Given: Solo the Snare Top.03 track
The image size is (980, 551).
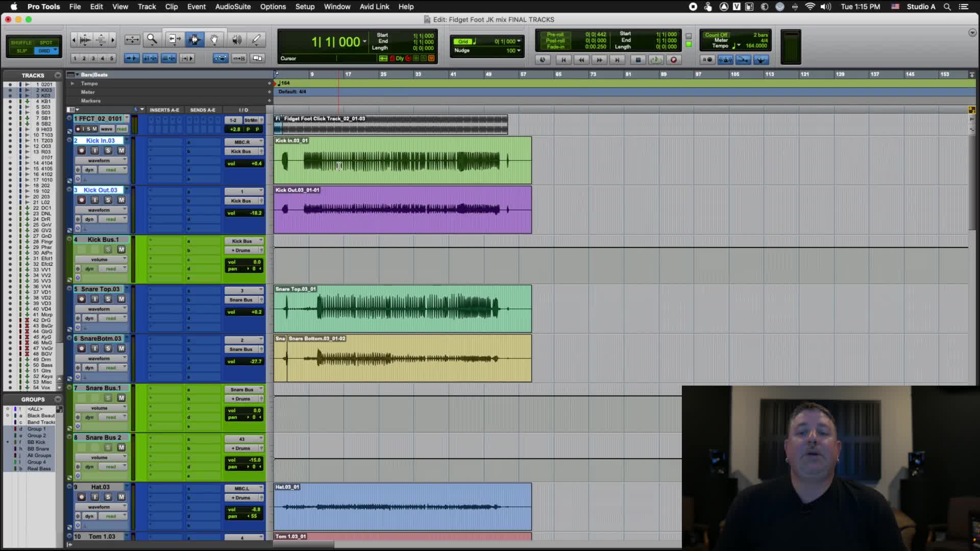Looking at the screenshot, I should [x=108, y=299].
